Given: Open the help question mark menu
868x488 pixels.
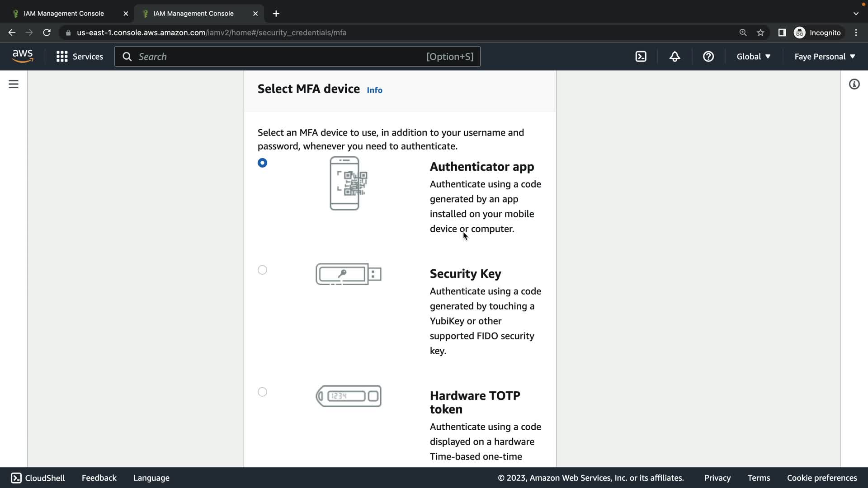Looking at the screenshot, I should pos(708,56).
